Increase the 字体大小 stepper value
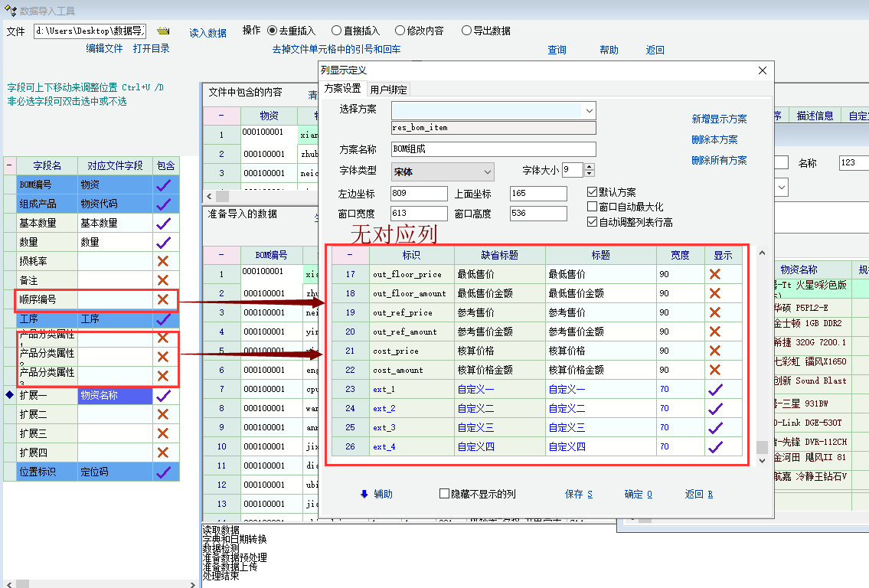The height and width of the screenshot is (588, 869). 589,167
